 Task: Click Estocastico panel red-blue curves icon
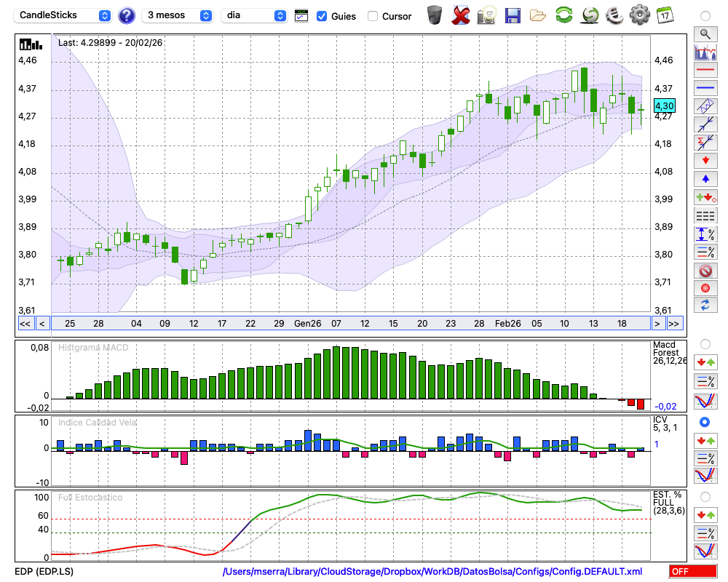705,551
